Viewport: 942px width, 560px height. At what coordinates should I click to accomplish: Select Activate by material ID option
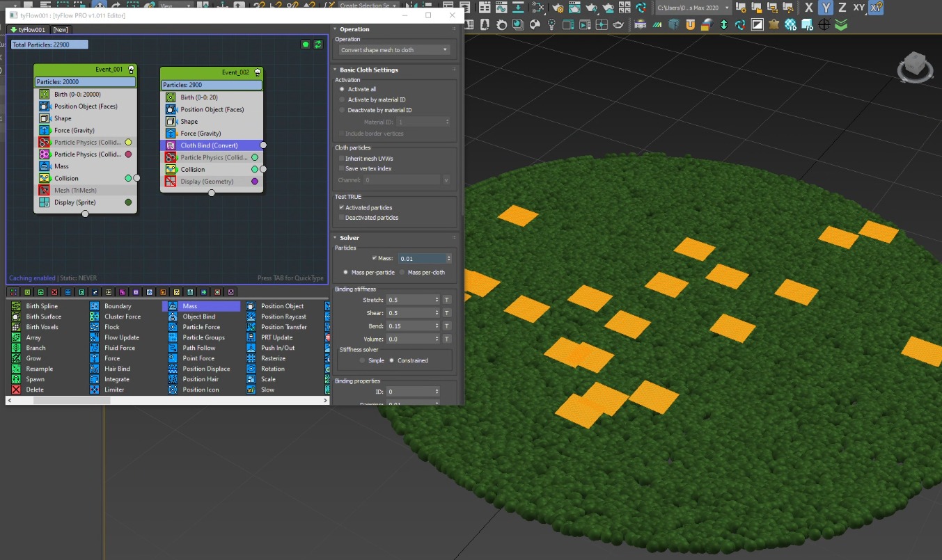tap(342, 99)
